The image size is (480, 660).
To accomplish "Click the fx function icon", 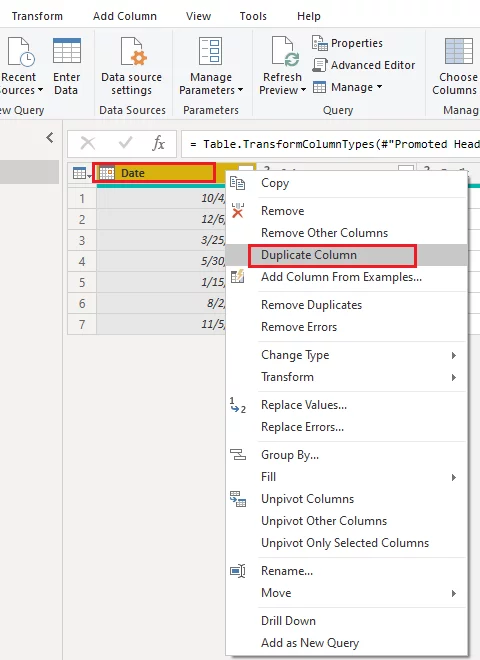I will 158,144.
